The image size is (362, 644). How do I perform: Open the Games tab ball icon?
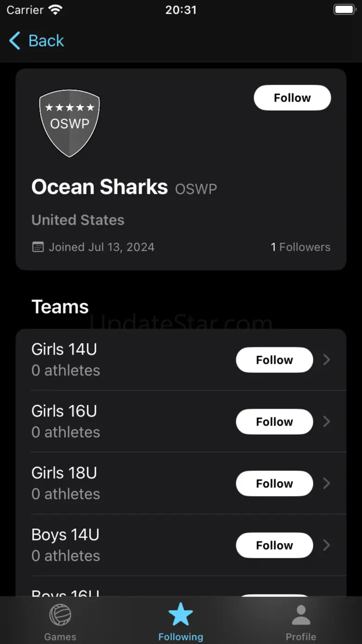click(x=60, y=615)
